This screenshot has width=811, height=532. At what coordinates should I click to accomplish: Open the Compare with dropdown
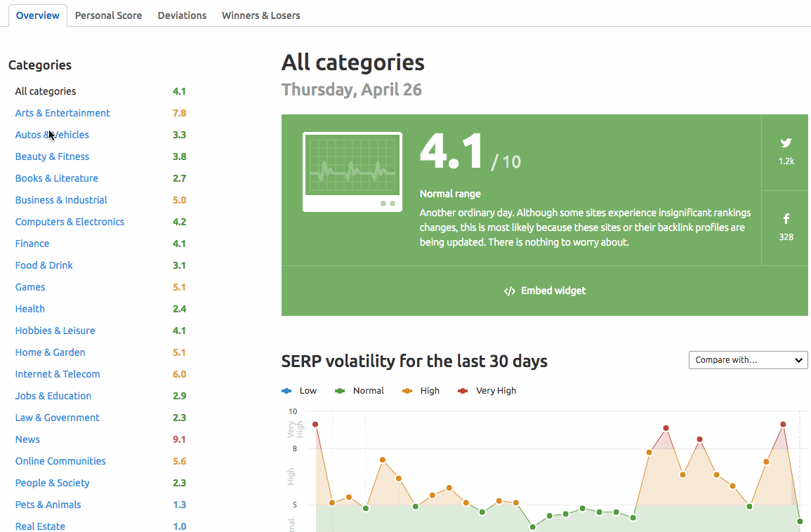point(748,360)
